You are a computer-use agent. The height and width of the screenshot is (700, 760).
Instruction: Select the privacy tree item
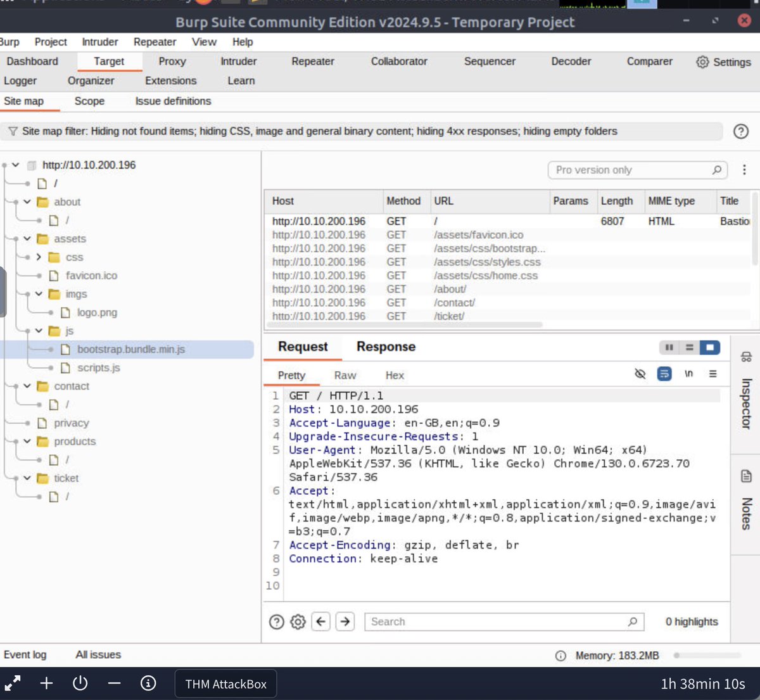(x=71, y=423)
